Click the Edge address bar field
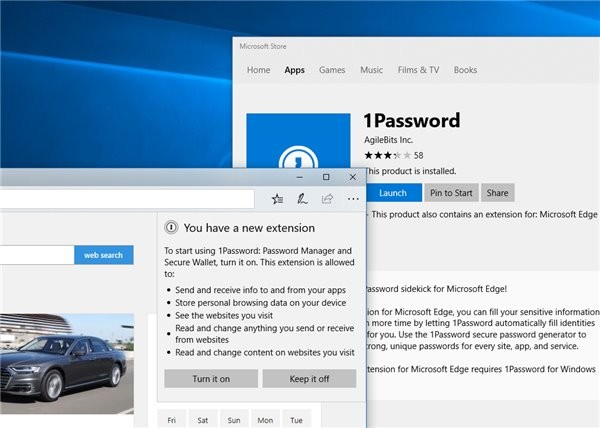600x428 pixels. (x=127, y=199)
